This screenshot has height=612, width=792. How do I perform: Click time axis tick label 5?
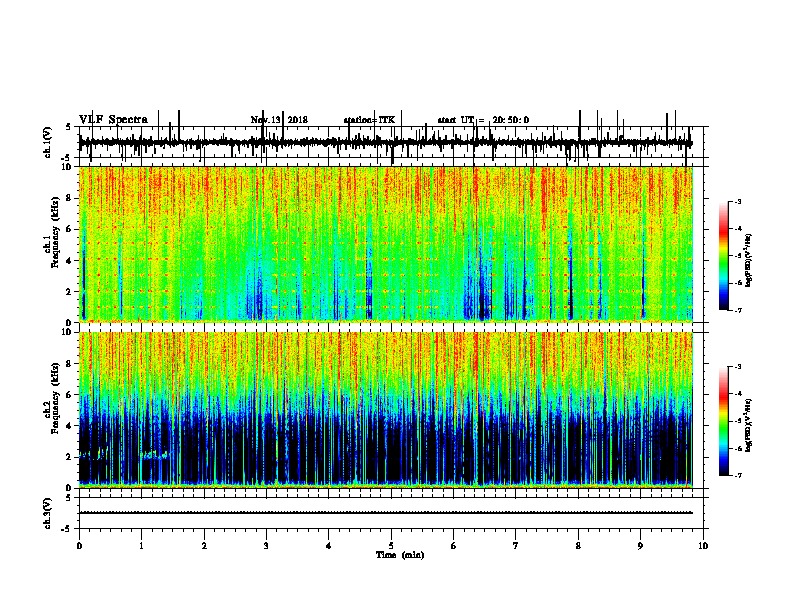click(391, 546)
